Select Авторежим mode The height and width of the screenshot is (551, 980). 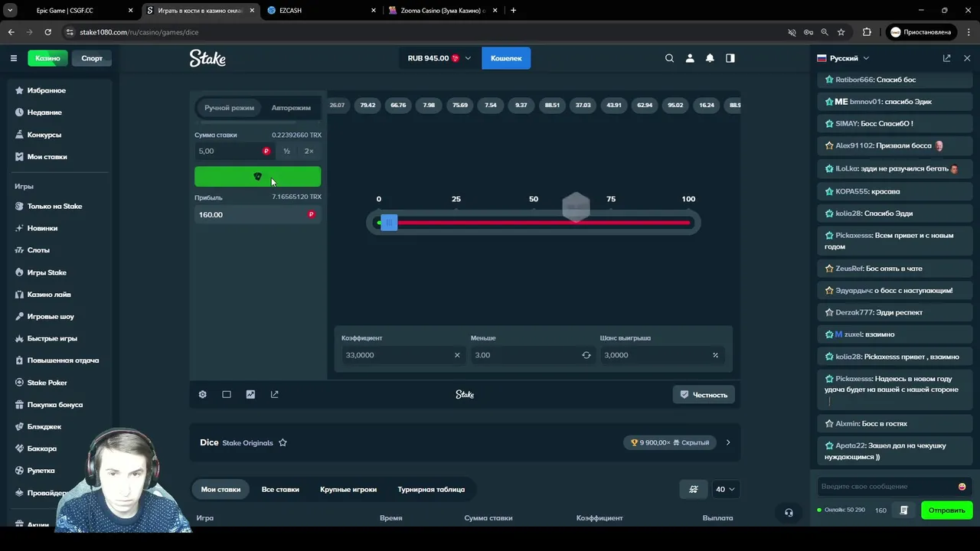pos(291,108)
